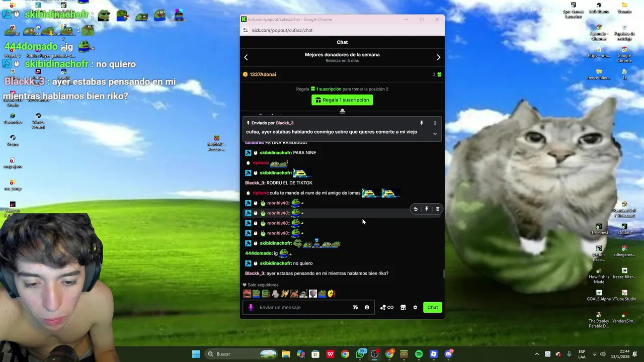Open the pinned message options (three dots)
The width and height of the screenshot is (644, 362).
[435, 123]
